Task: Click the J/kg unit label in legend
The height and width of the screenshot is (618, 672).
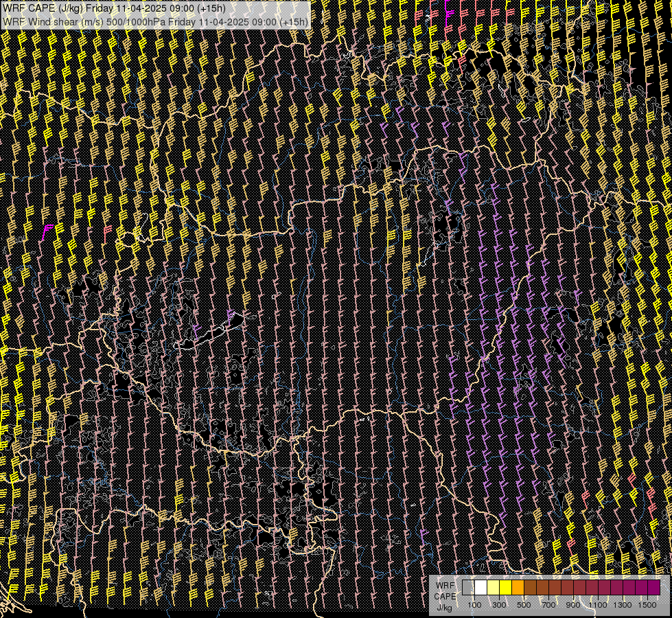Action: pyautogui.click(x=444, y=607)
